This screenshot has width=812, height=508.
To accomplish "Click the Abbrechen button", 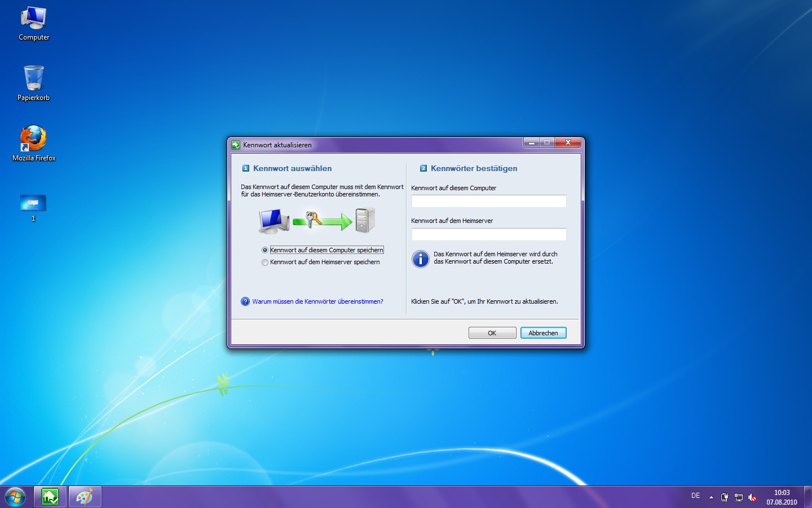I will (x=543, y=333).
